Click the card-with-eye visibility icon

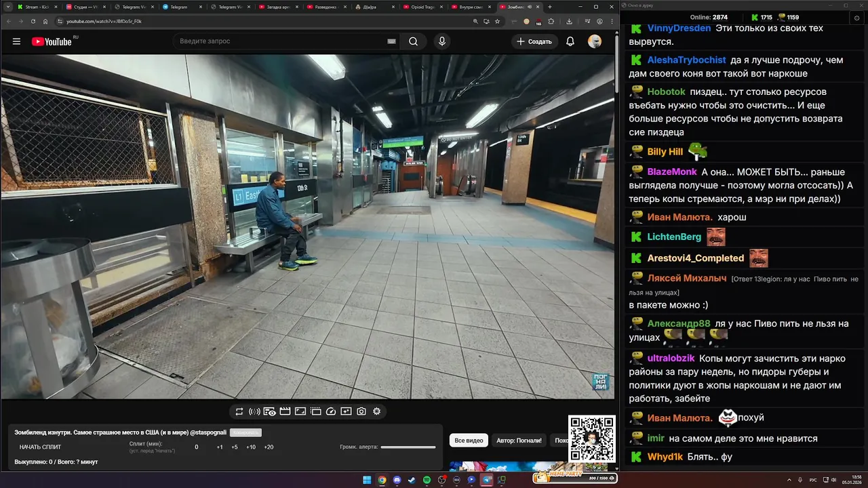[x=270, y=411]
